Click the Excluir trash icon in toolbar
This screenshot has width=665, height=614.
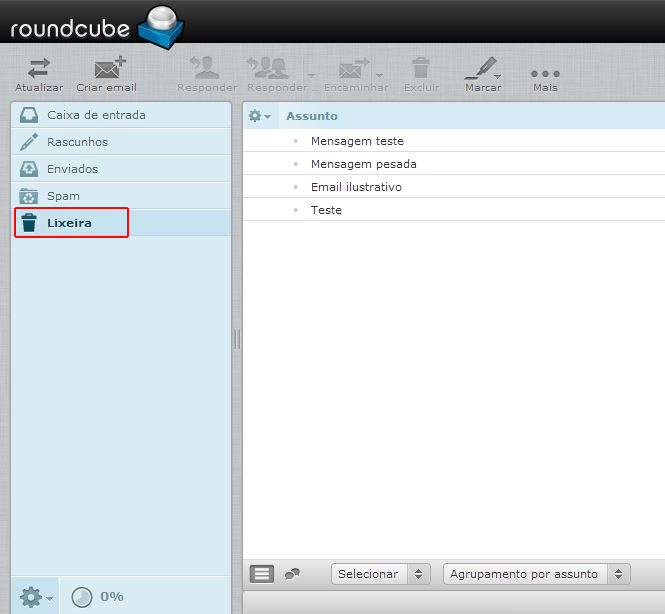421,69
